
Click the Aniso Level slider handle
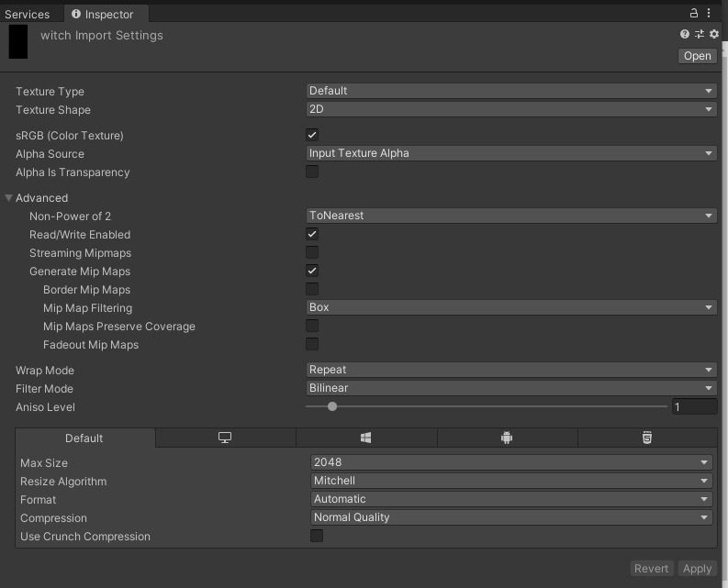tap(332, 406)
